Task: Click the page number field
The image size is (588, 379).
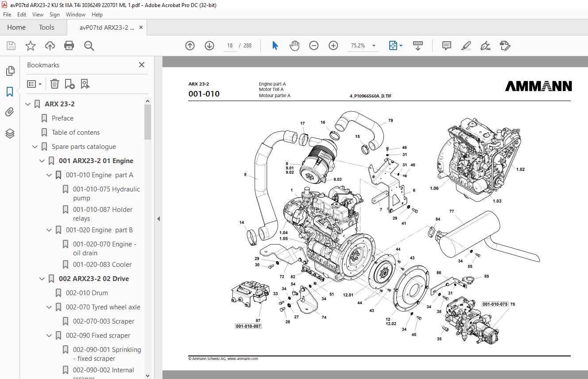Action: (x=230, y=46)
